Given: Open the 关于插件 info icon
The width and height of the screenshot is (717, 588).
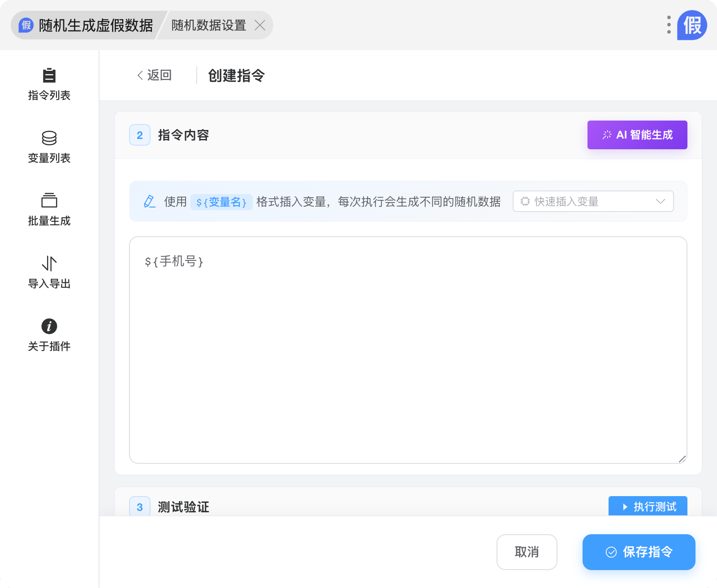Looking at the screenshot, I should [x=49, y=326].
